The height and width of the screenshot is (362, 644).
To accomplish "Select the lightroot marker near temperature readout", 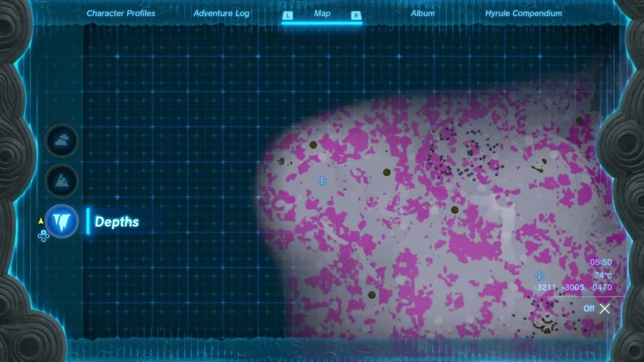I will 539,276.
